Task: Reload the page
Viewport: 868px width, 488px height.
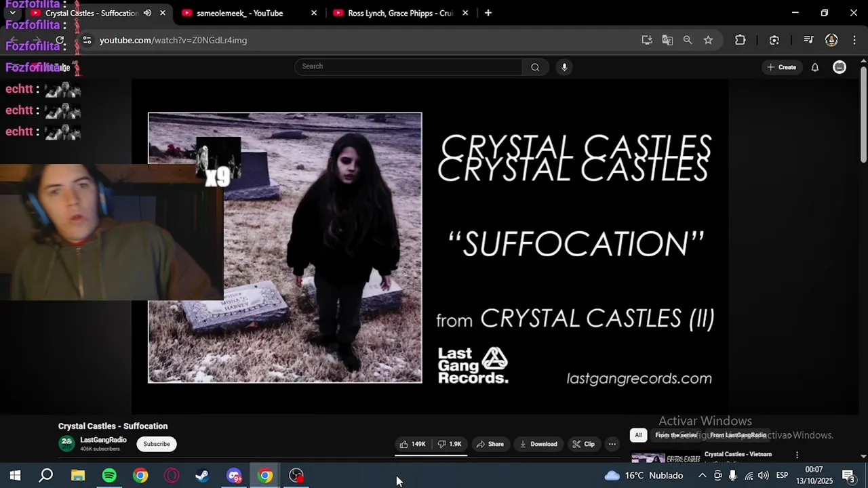Action: pyautogui.click(x=60, y=40)
